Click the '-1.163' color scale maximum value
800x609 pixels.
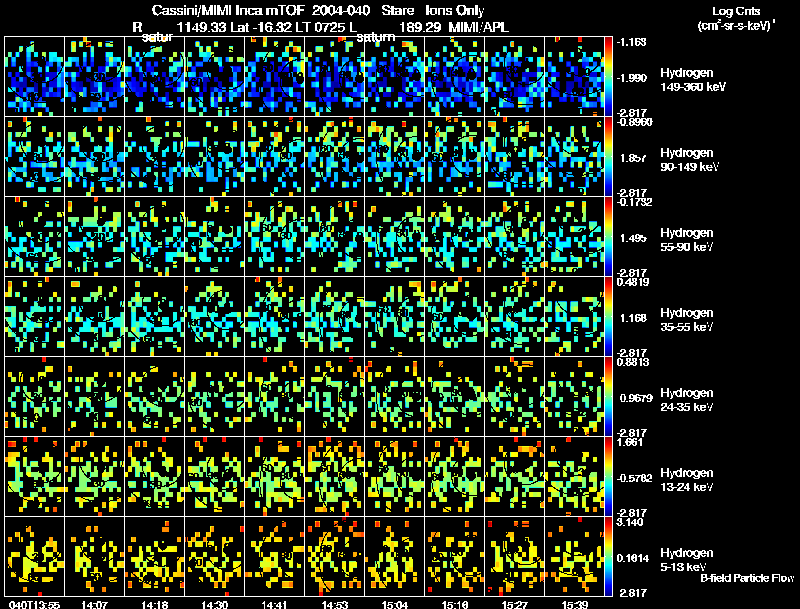(x=631, y=42)
